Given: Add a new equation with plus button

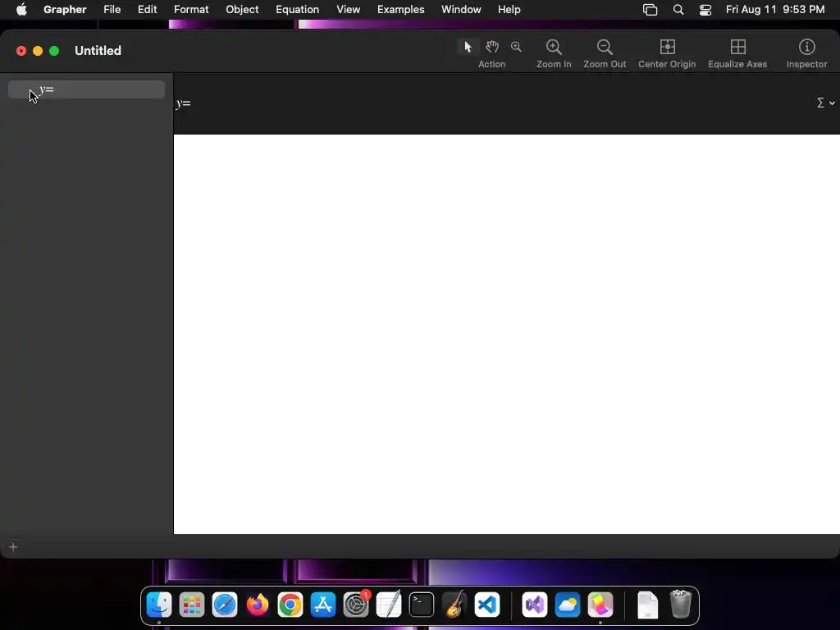Looking at the screenshot, I should tap(13, 547).
